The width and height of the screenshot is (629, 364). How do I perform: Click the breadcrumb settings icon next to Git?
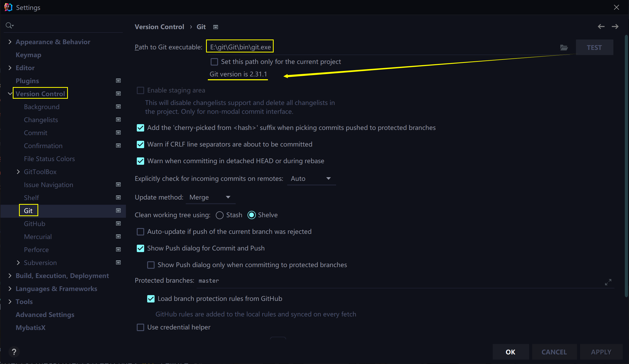pos(216,27)
